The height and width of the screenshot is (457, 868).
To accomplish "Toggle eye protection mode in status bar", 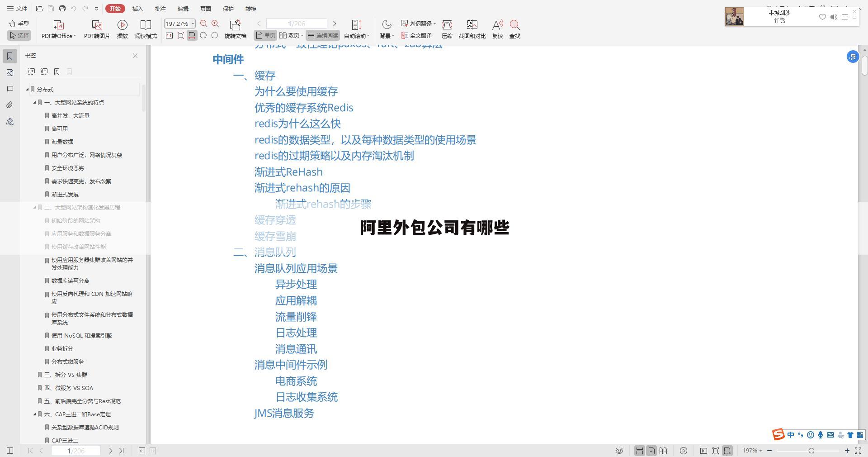I will click(x=619, y=451).
